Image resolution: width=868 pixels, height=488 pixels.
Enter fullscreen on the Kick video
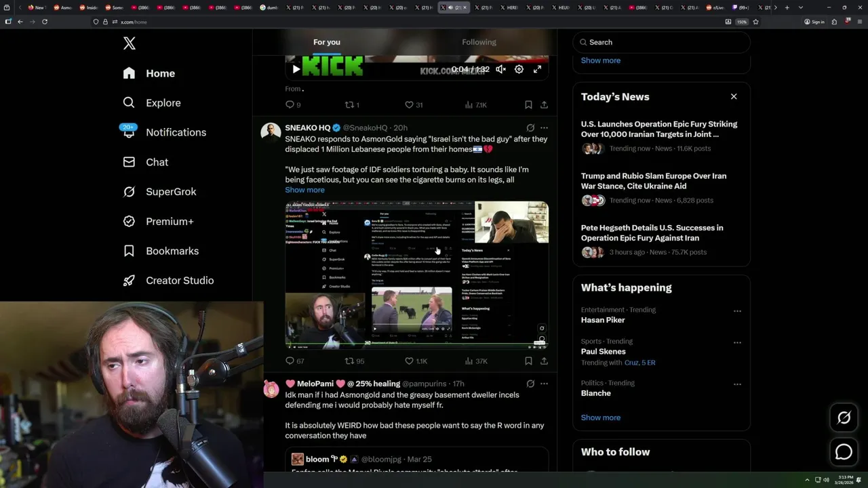[x=537, y=69]
